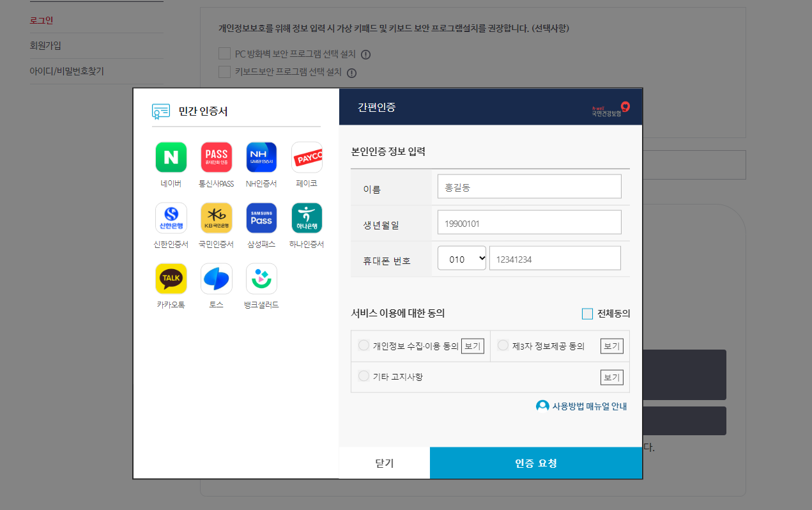Open 아이디/비밀번호찾기 sidebar menu item

(x=67, y=71)
